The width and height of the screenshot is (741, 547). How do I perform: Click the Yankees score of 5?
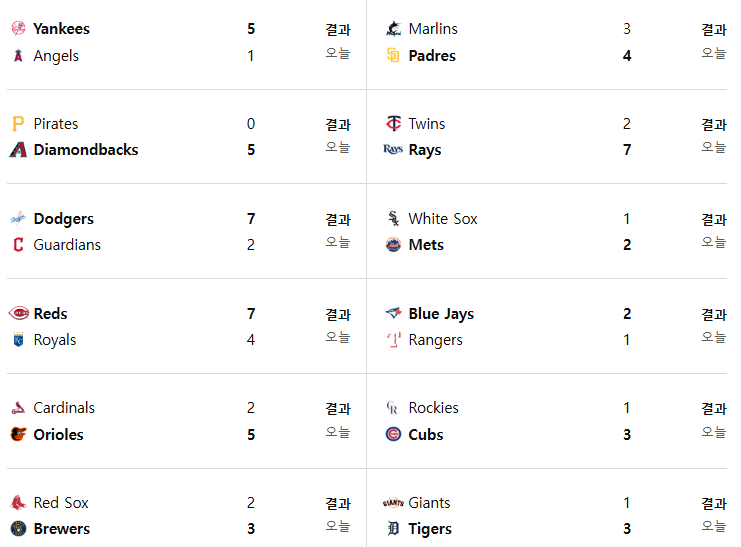click(251, 28)
